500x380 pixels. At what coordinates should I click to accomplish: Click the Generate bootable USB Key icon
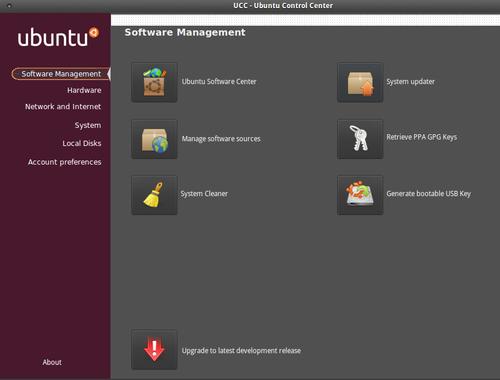(360, 195)
